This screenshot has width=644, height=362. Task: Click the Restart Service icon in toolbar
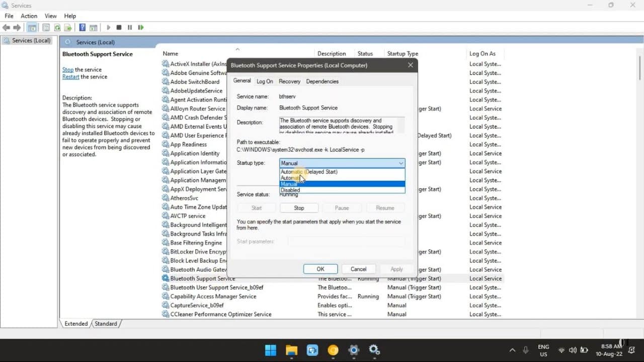click(141, 27)
